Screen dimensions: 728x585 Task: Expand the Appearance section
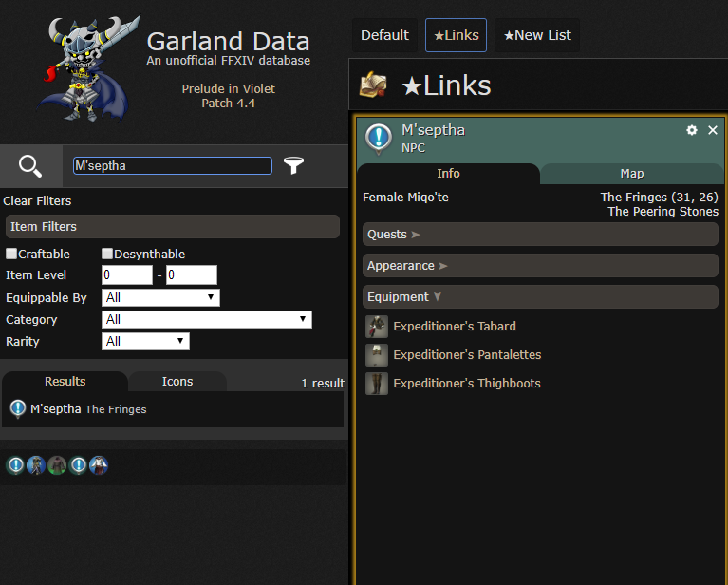[540, 265]
